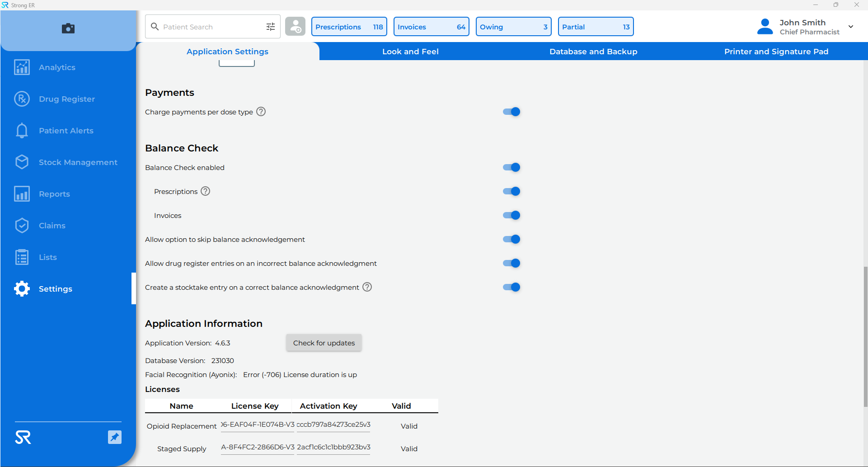Open the Analytics section
This screenshot has width=868, height=467.
pyautogui.click(x=57, y=67)
